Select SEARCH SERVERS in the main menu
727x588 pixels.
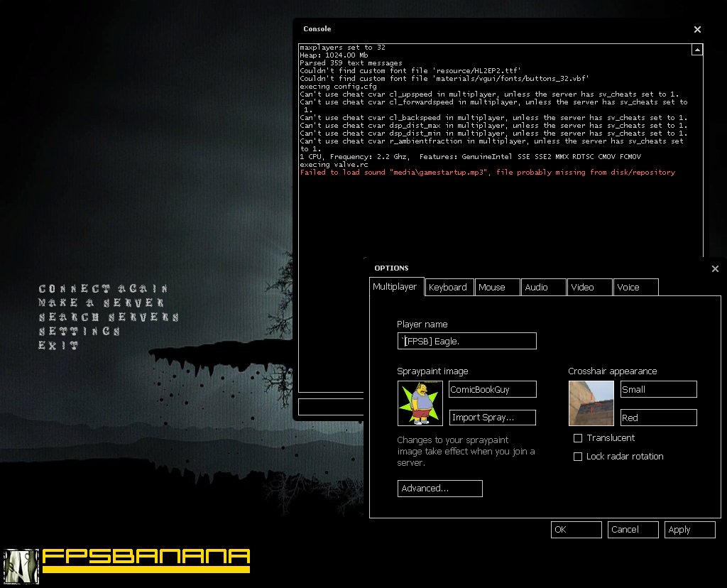(108, 317)
